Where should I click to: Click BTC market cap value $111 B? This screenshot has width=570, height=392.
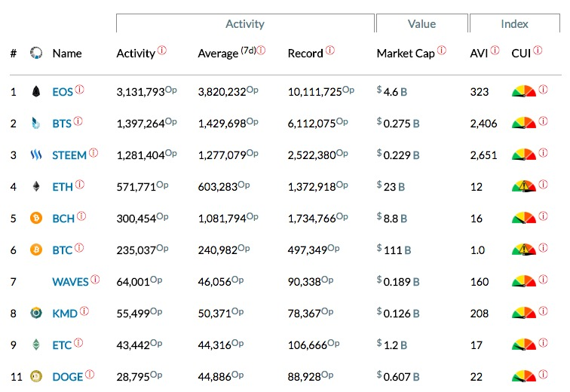tap(394, 250)
